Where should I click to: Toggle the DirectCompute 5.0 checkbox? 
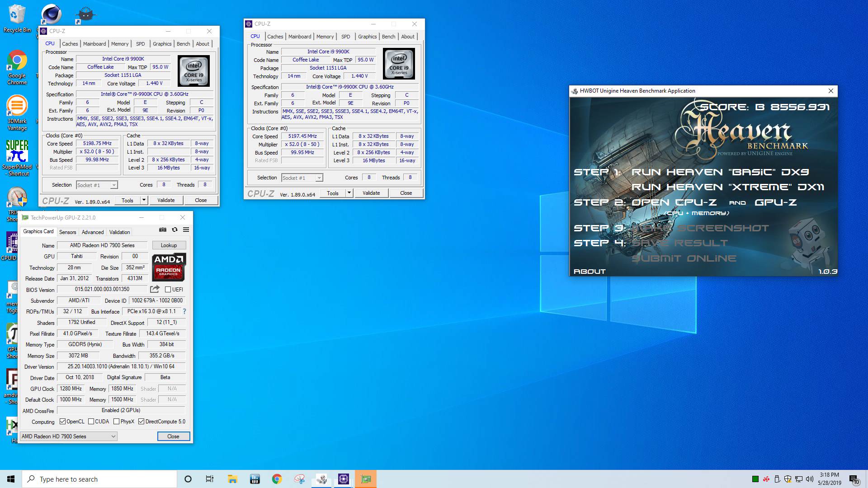pyautogui.click(x=141, y=422)
